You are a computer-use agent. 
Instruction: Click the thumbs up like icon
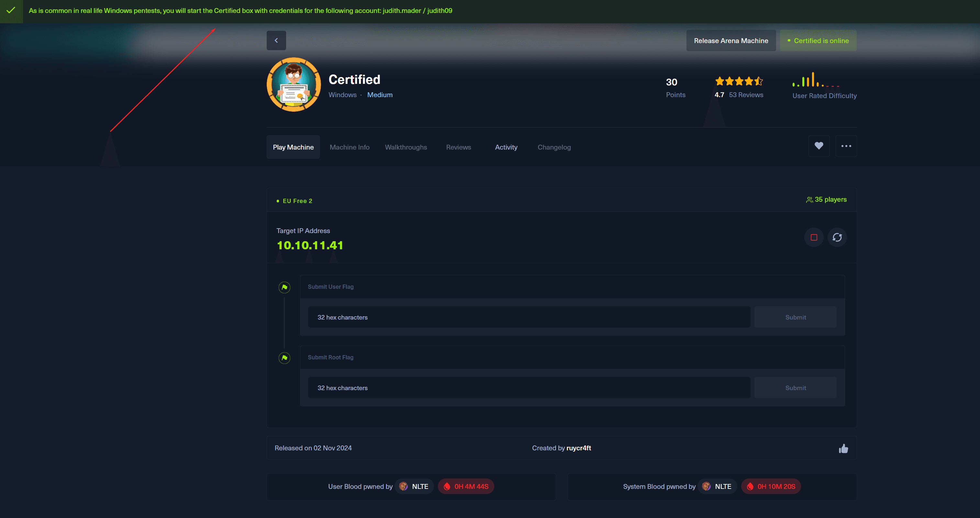(843, 449)
